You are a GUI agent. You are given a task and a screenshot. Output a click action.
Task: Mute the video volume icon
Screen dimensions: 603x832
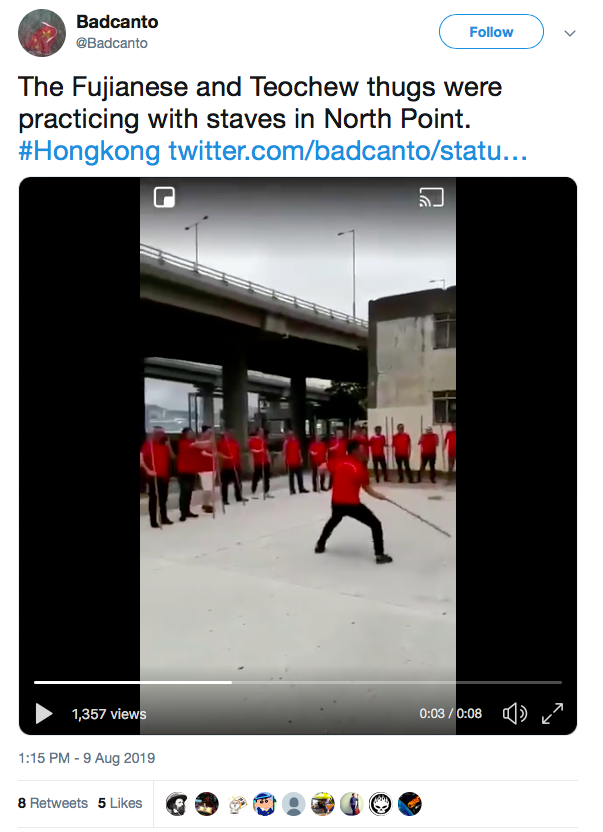point(514,714)
